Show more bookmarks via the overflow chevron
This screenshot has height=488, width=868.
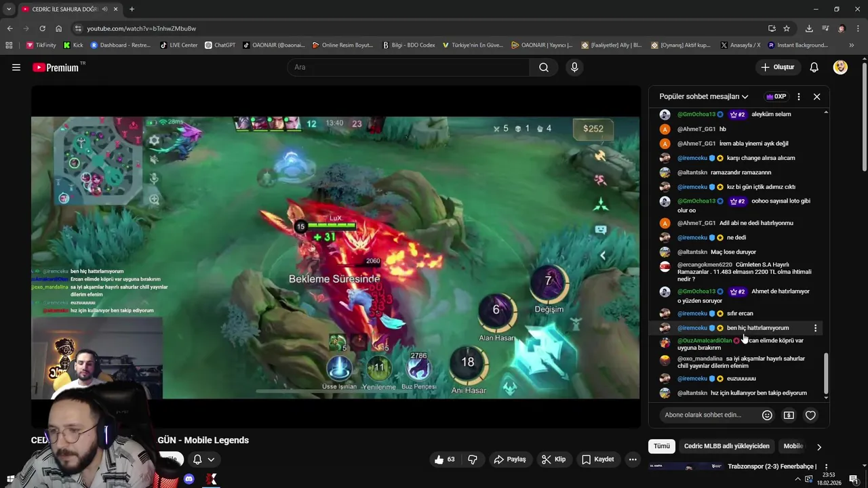click(x=852, y=45)
